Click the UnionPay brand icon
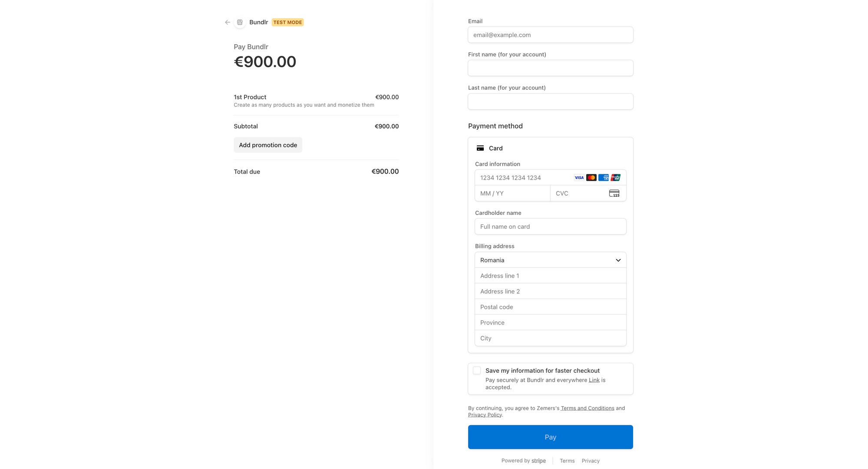 615,178
